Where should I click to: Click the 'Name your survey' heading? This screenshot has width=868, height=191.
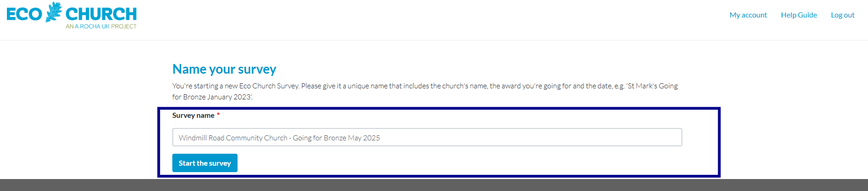[x=224, y=69]
